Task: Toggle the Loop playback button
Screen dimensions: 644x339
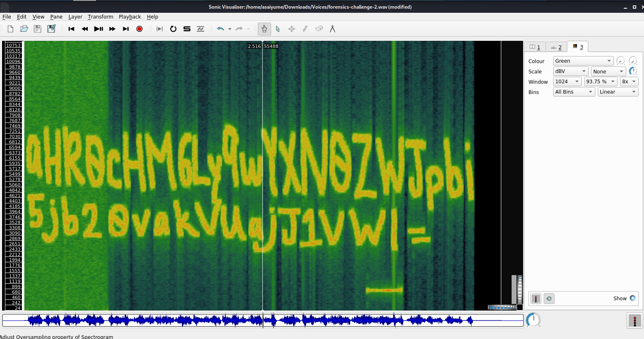Action: click(x=173, y=29)
